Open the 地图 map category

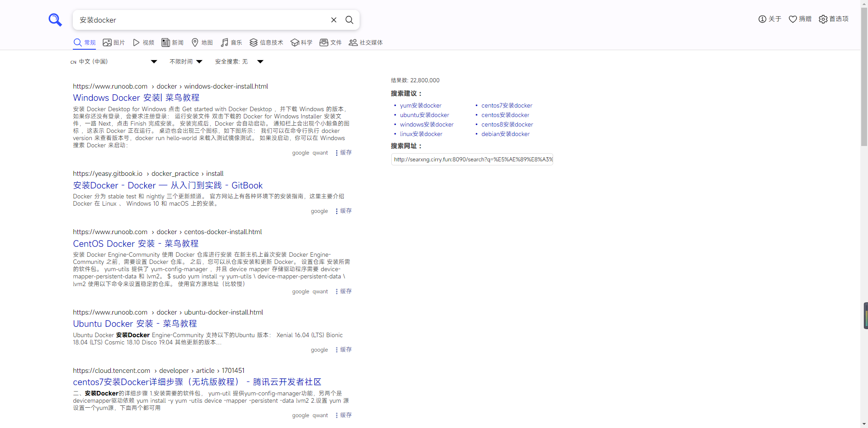click(202, 42)
